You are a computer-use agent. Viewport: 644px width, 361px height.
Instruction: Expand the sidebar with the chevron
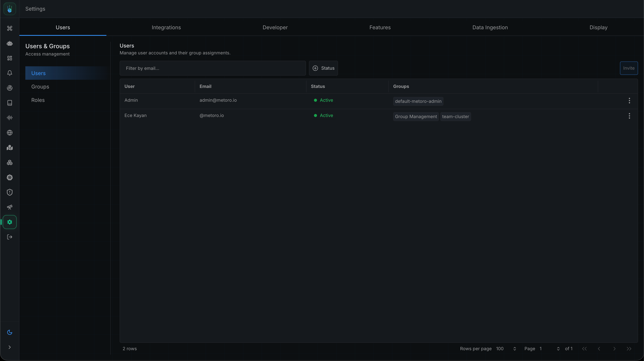pyautogui.click(x=10, y=347)
